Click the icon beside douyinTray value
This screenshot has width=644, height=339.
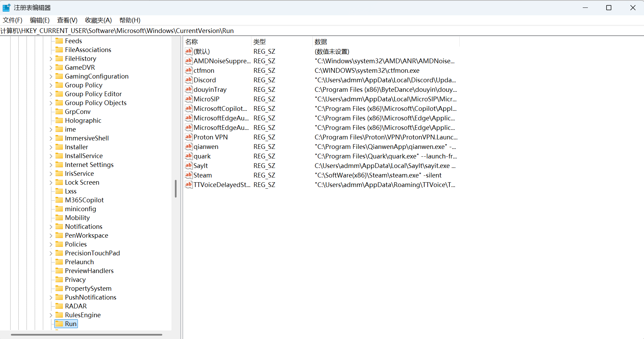[189, 89]
